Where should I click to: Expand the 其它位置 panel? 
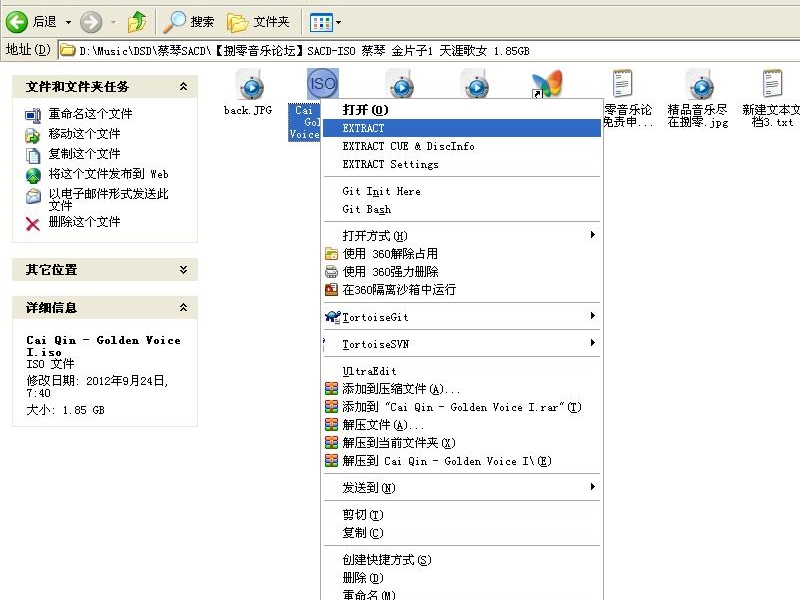click(183, 270)
